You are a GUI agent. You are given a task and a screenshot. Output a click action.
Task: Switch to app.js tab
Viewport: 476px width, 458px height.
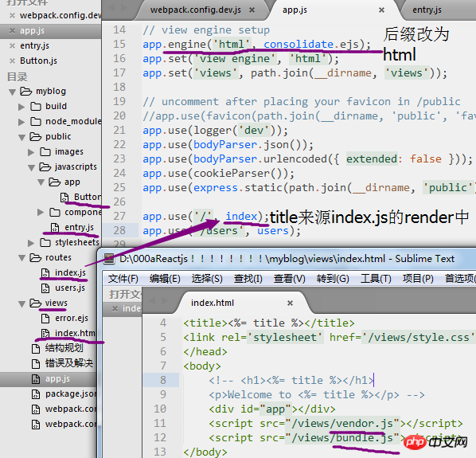point(295,10)
